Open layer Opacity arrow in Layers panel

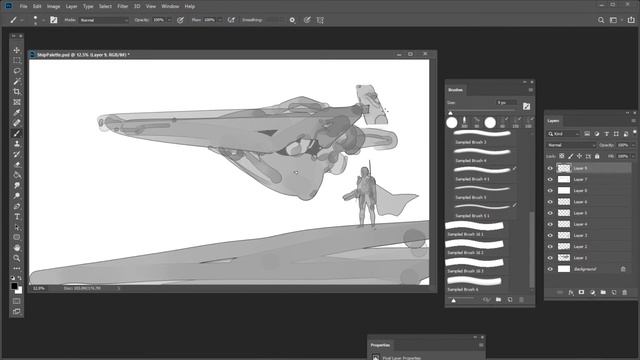pyautogui.click(x=633, y=145)
